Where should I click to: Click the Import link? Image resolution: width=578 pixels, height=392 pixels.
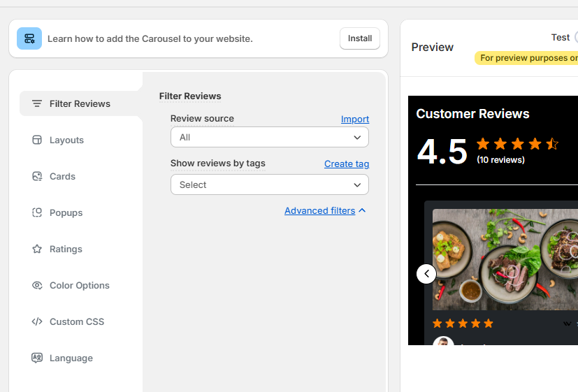tap(354, 119)
